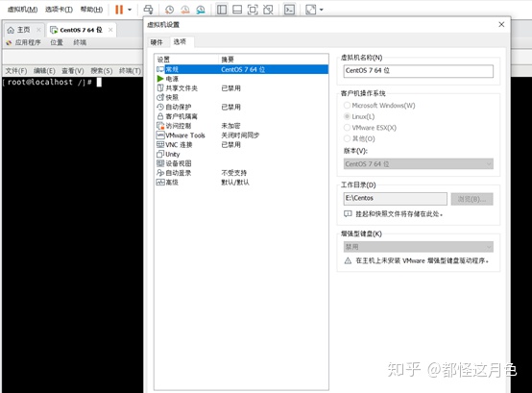This screenshot has height=393, width=532.
Task: Select the 快照 settings row
Action: click(x=242, y=97)
